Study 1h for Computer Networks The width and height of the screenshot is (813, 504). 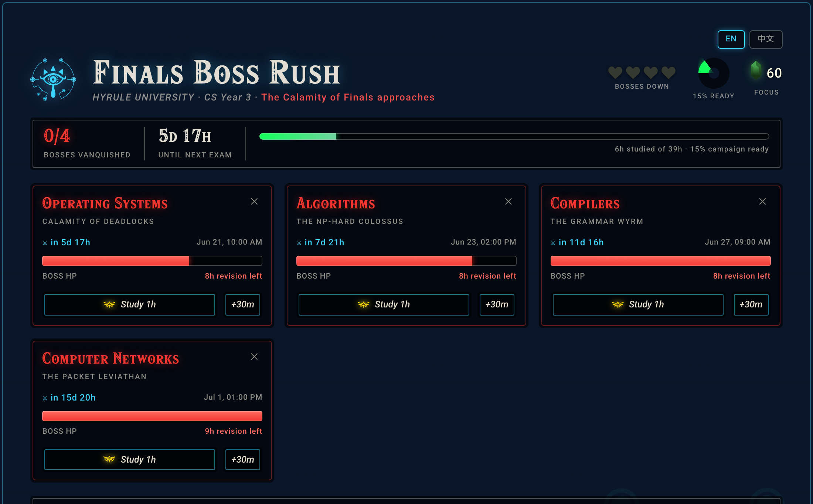click(130, 460)
